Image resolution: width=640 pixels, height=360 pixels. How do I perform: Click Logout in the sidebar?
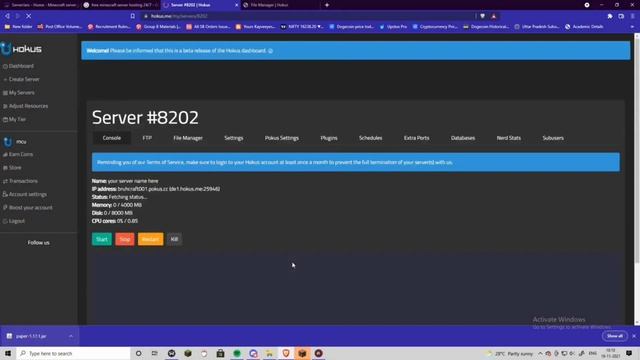[x=14, y=221]
